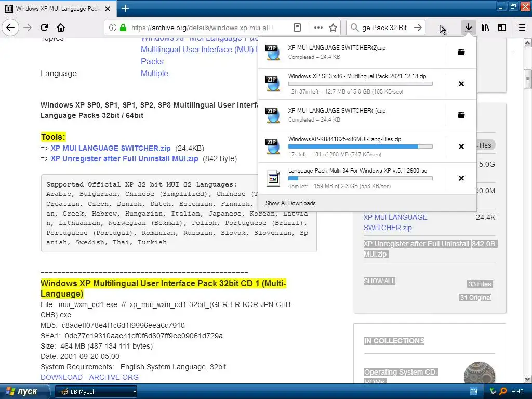This screenshot has height=399, width=532.
Task: Open the 18 Mypal taskbar group
Action: tap(96, 392)
